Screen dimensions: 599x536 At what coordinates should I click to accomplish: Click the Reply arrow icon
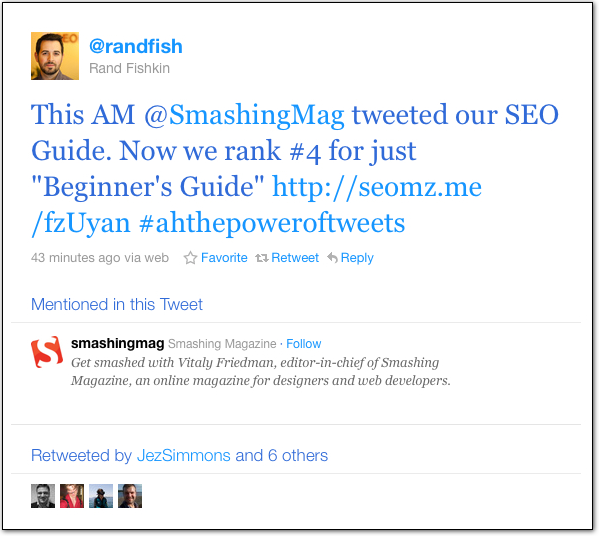point(332,258)
